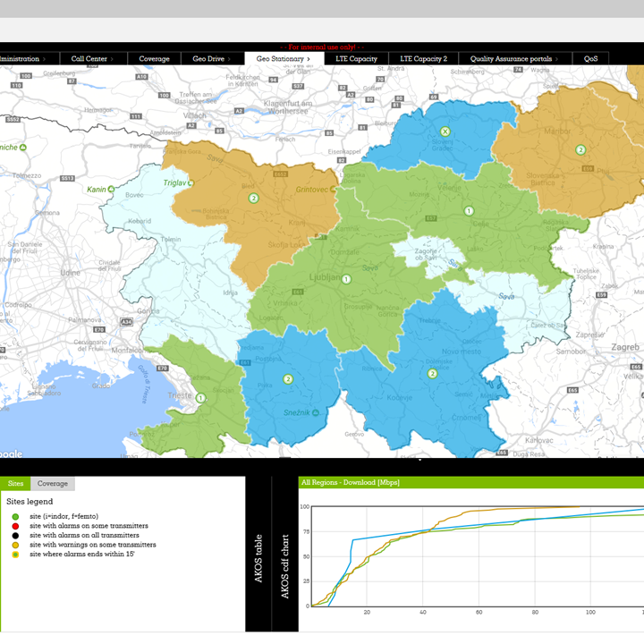Select the site marker near Novo mesto
This screenshot has height=644, width=644.
click(x=432, y=374)
